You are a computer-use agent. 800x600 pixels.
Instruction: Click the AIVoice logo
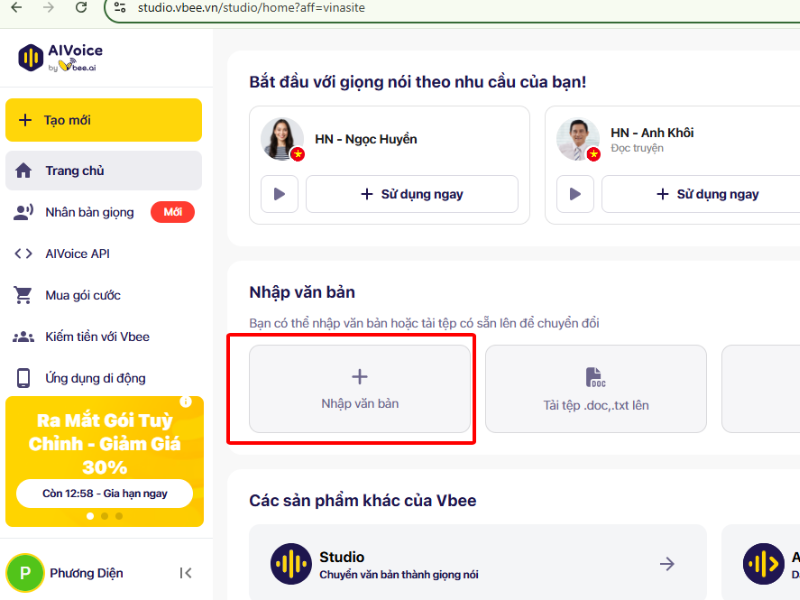pyautogui.click(x=60, y=57)
